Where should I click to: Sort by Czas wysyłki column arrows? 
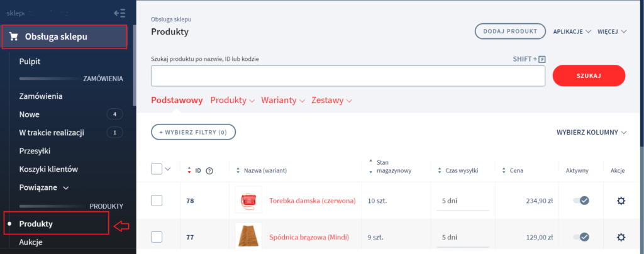pyautogui.click(x=440, y=170)
